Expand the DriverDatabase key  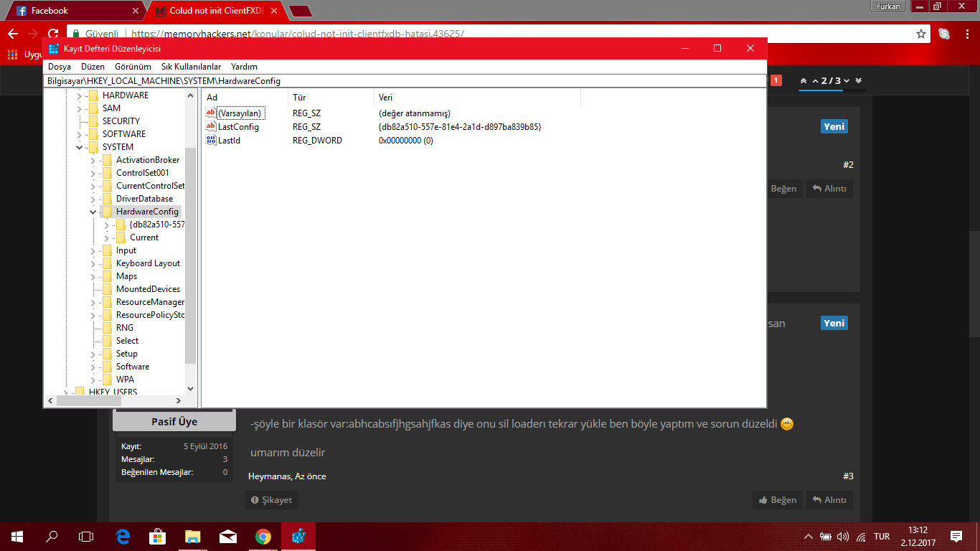pyautogui.click(x=93, y=199)
